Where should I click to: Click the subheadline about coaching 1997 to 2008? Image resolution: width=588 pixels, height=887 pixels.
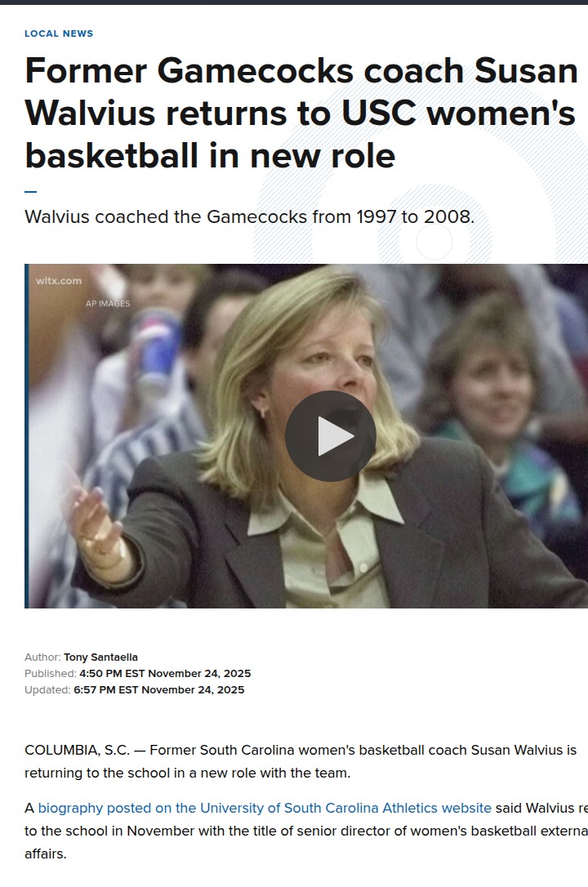coord(249,216)
